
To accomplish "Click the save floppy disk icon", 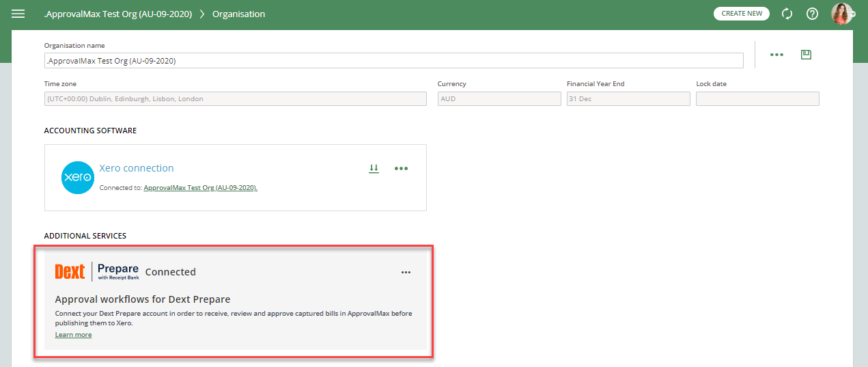I will (x=806, y=54).
